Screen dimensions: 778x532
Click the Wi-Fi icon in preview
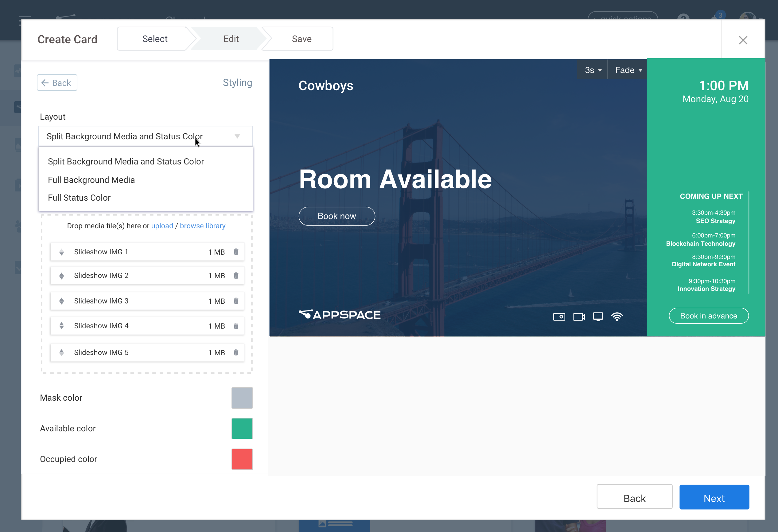pos(617,317)
